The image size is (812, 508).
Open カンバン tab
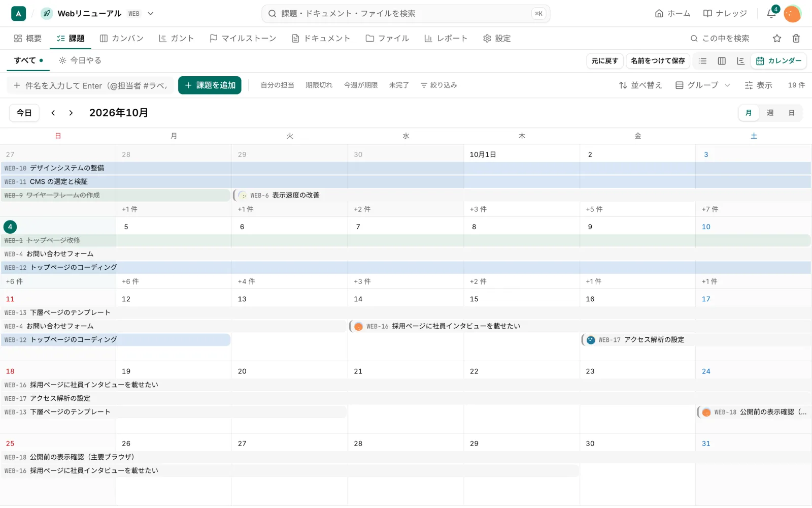122,38
